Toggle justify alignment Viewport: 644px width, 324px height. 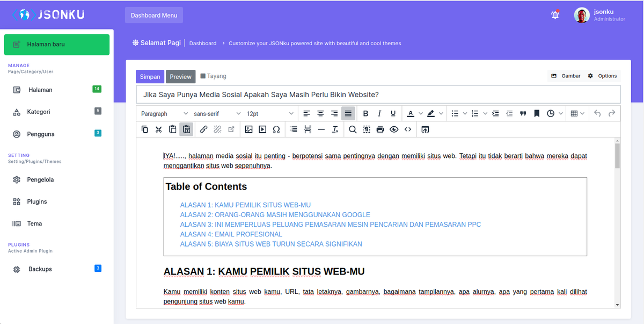tap(348, 113)
